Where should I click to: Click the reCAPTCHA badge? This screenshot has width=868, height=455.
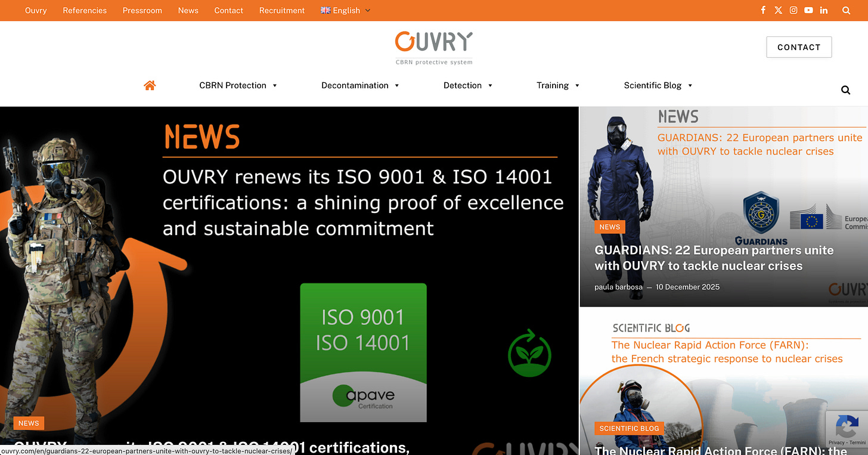[x=847, y=429]
